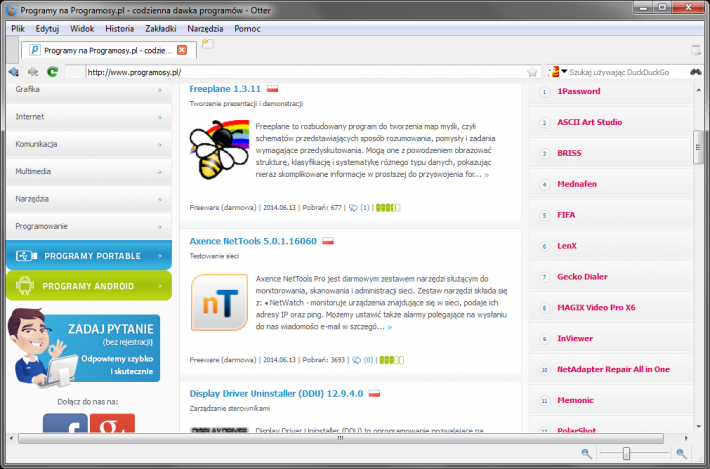Open the Edytuj menu
The height and width of the screenshot is (469, 710).
(48, 29)
